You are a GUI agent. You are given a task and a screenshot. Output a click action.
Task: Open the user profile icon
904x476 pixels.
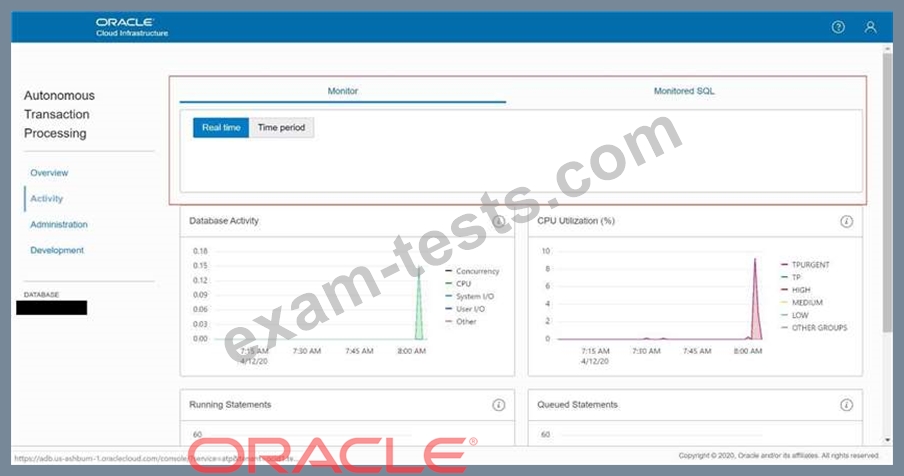pos(871,27)
